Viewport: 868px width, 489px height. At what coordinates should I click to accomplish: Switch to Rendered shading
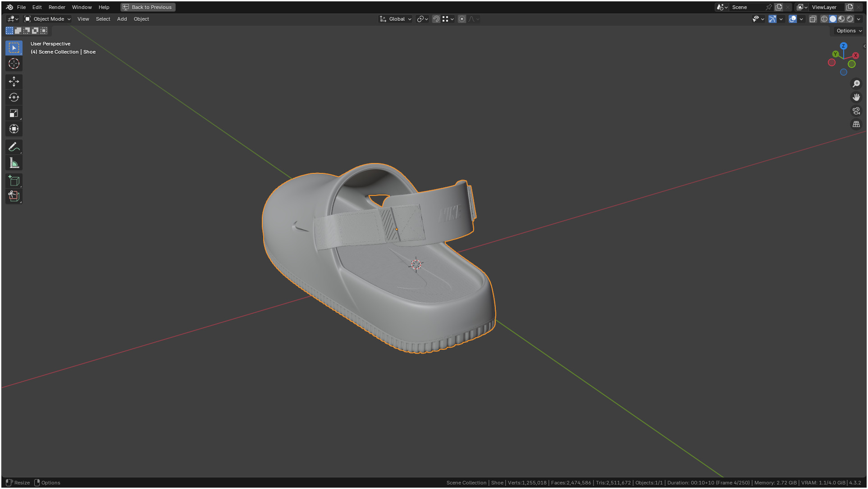(850, 19)
